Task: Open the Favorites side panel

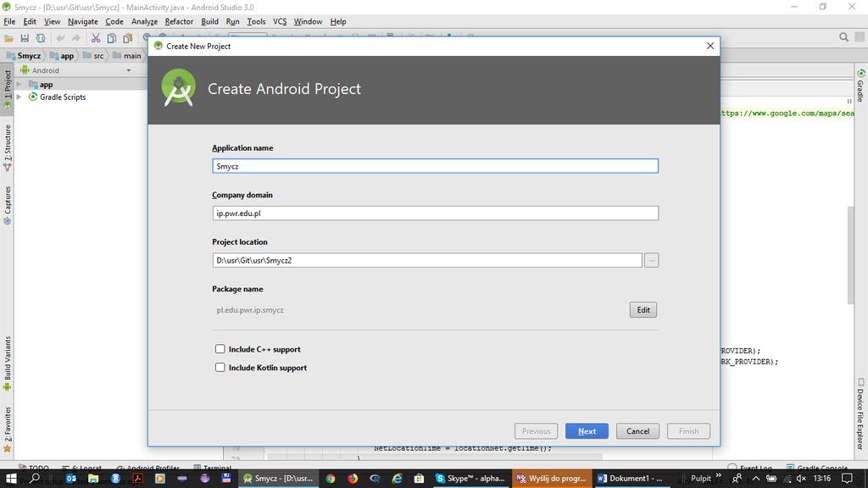Action: 7,430
